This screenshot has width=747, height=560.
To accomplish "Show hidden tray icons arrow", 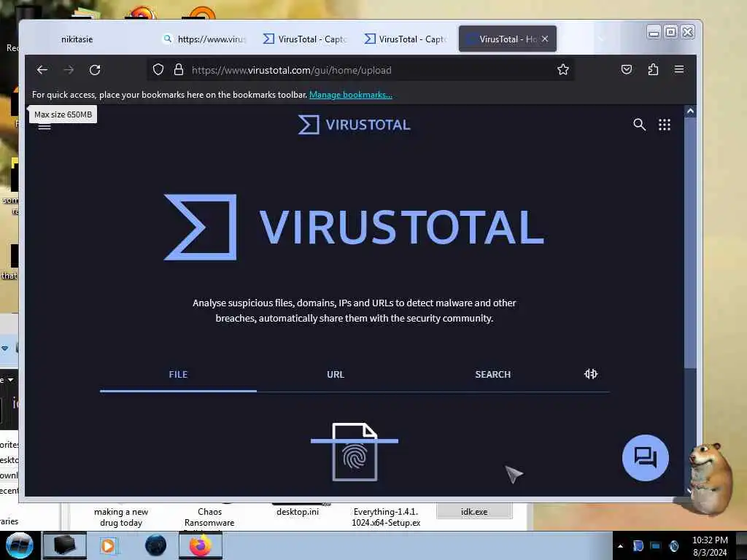I will [620, 546].
